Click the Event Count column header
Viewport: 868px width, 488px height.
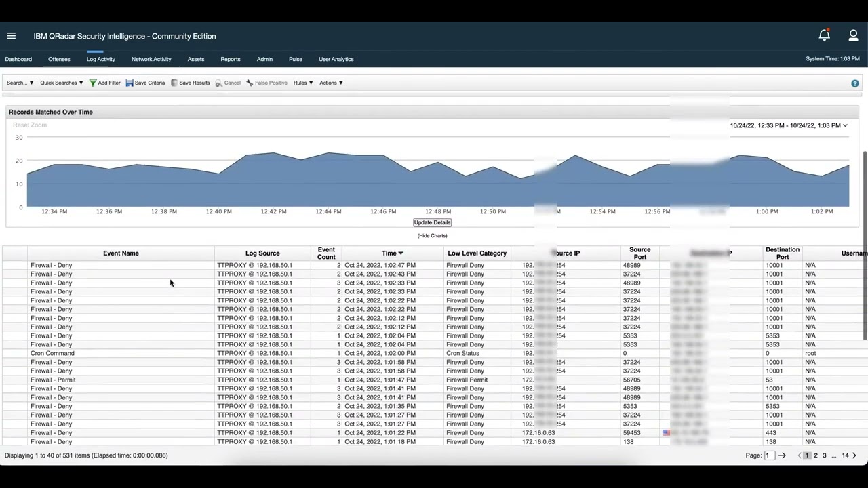[326, 253]
